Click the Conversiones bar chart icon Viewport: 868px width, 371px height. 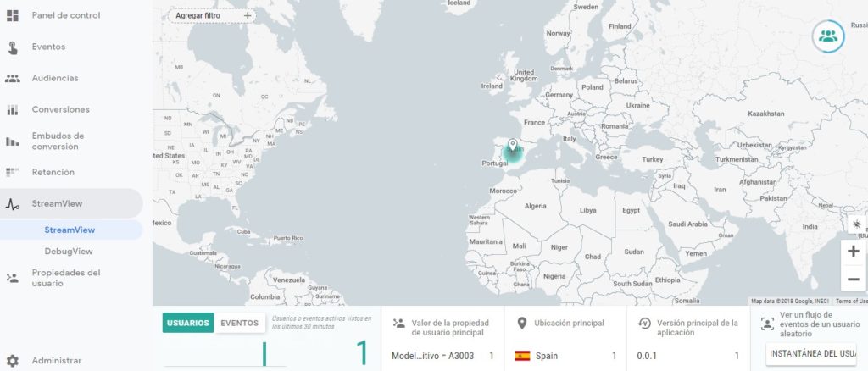click(x=12, y=109)
